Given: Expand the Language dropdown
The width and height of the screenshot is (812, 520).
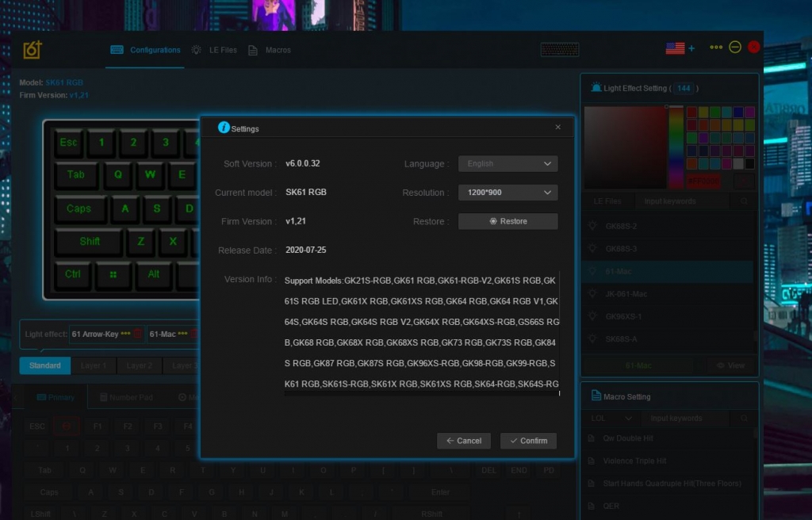Looking at the screenshot, I should pos(507,164).
